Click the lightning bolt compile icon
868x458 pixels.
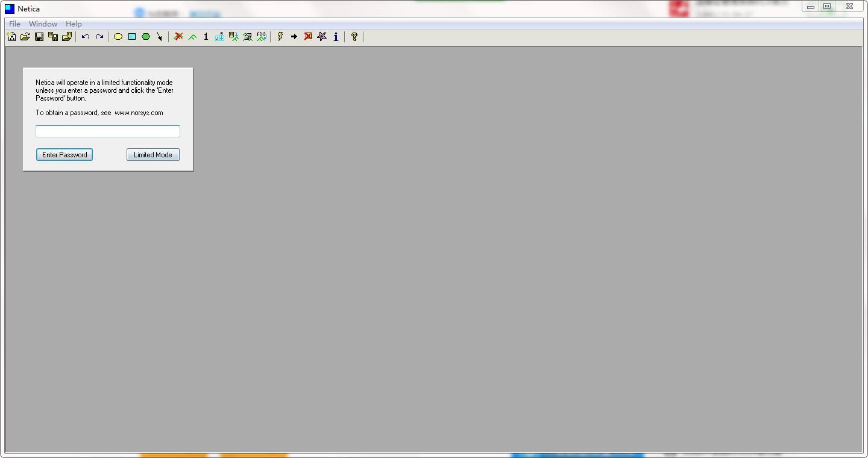(280, 37)
